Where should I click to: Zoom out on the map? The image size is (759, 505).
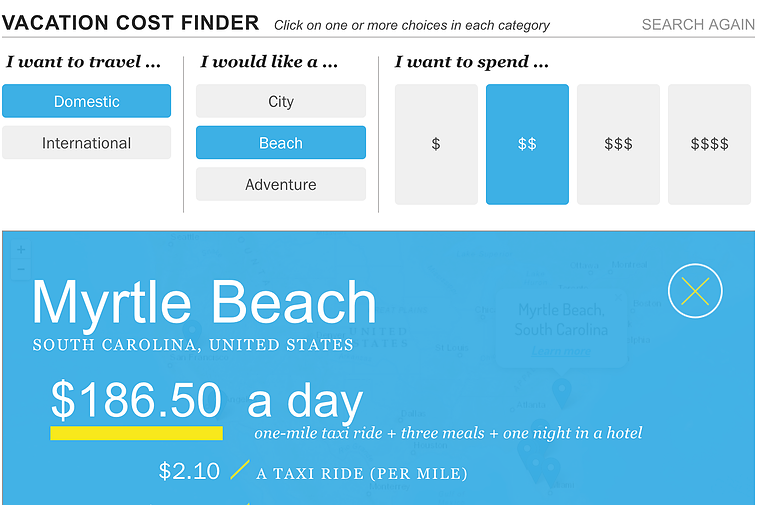21,269
